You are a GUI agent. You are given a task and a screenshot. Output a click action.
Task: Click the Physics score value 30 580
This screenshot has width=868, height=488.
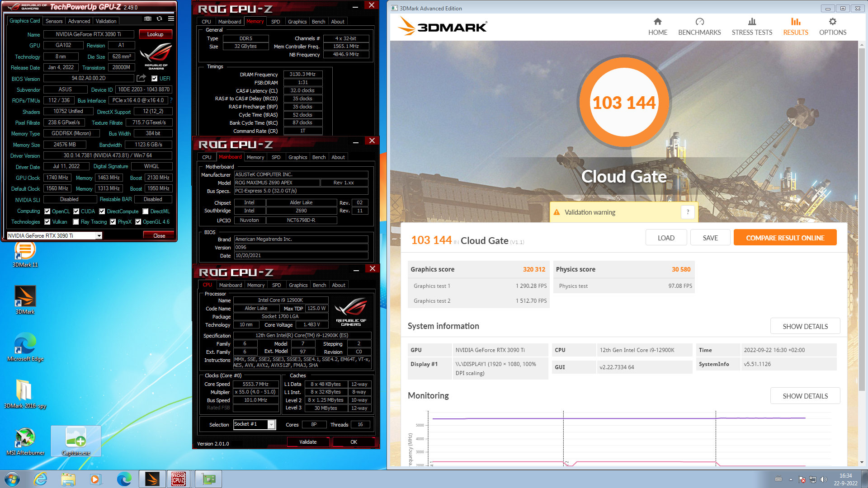coord(681,269)
